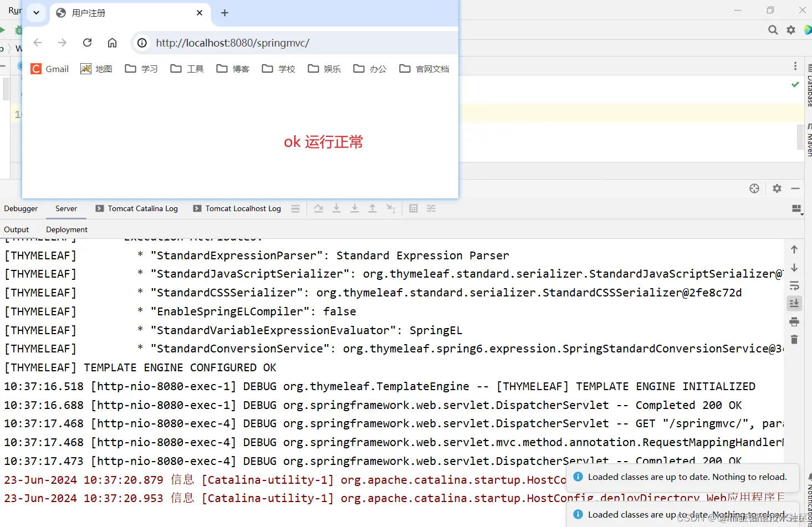Open IDE settings gear in top toolbar

point(791,30)
